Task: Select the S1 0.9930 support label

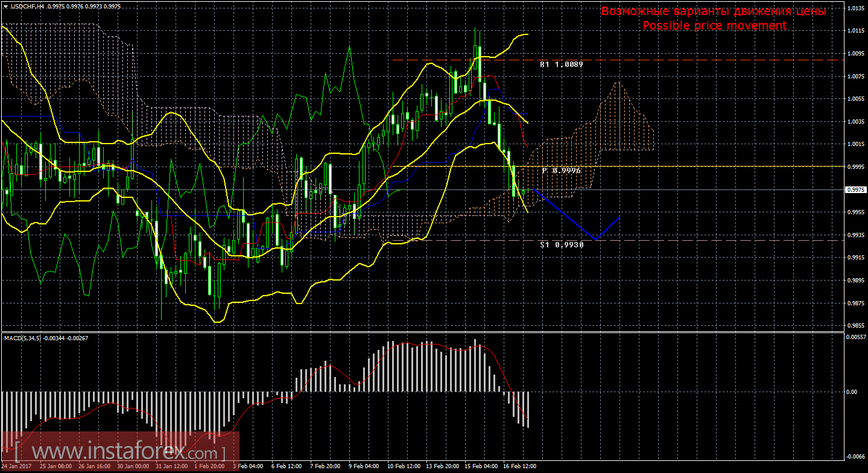Action: tap(561, 244)
